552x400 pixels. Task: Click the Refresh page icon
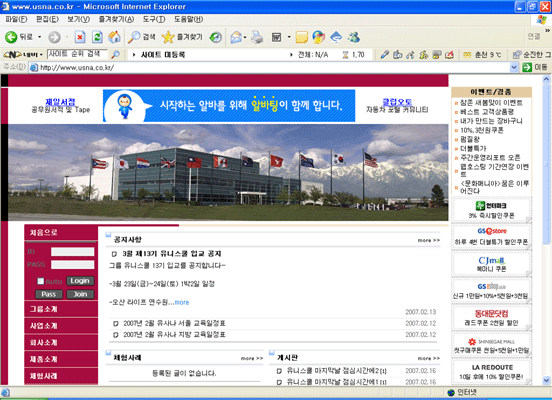[97, 37]
